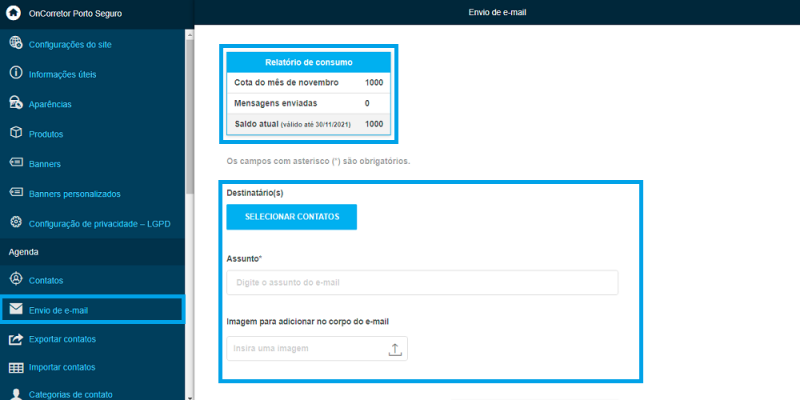Click the Categorias de contato user icon
The height and width of the screenshot is (400, 800).
click(x=16, y=394)
